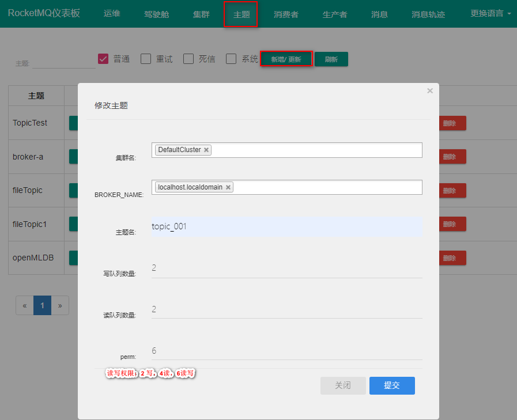Switch to the 消费者 tab

(286, 14)
